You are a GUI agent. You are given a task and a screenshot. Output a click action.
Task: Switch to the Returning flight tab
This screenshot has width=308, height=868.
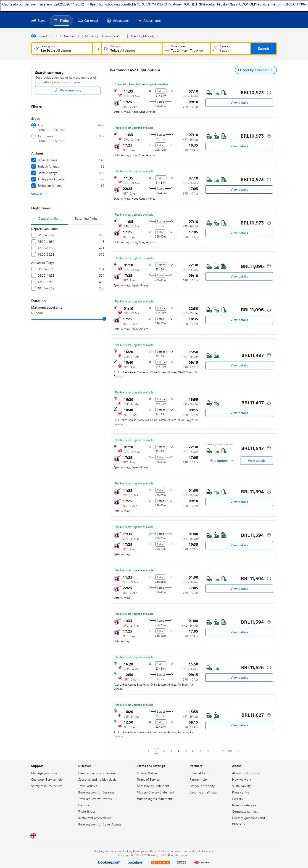pyautogui.click(x=86, y=219)
